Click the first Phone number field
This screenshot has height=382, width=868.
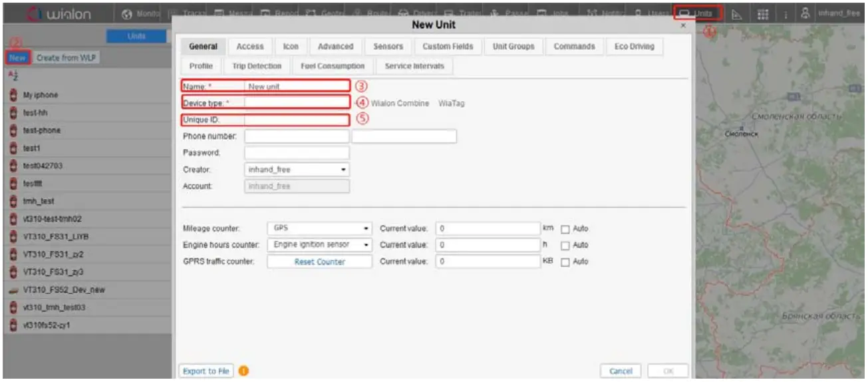[x=297, y=136]
